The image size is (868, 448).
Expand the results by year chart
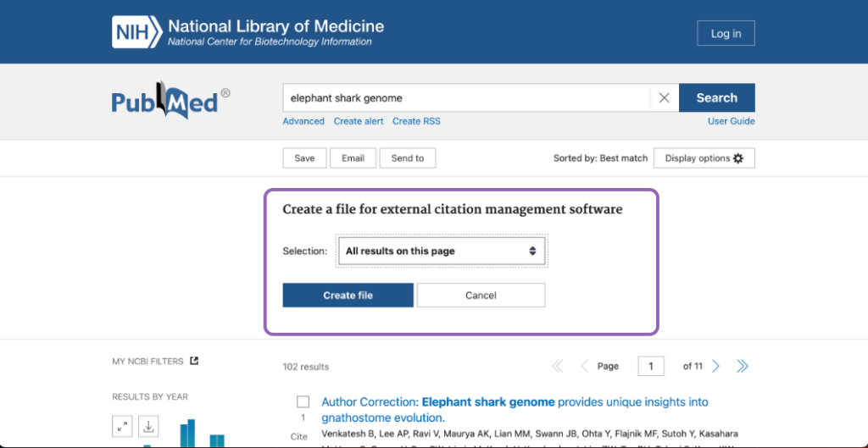click(x=123, y=427)
